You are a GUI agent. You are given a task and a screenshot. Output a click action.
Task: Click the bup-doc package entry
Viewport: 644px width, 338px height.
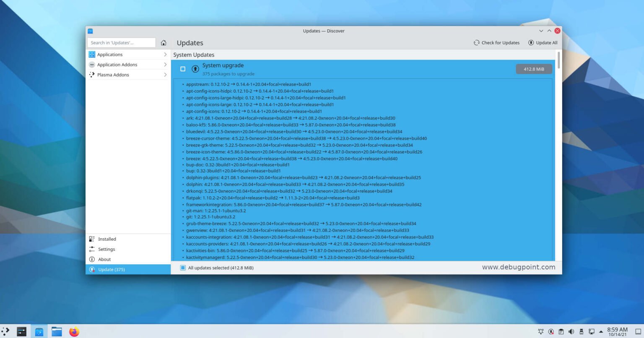coord(238,165)
